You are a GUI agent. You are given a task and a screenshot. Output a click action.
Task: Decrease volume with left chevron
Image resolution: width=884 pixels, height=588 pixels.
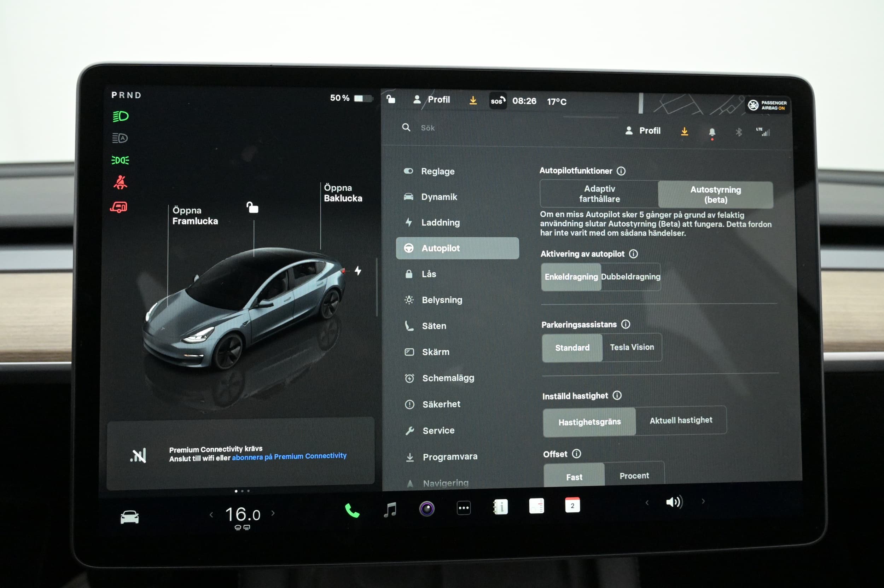[647, 502]
